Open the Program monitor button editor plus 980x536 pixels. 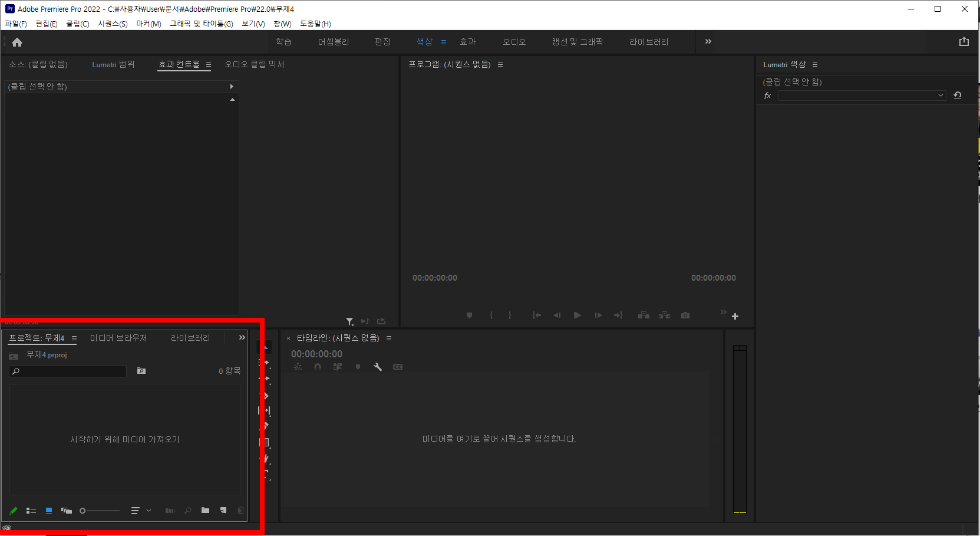(x=735, y=317)
